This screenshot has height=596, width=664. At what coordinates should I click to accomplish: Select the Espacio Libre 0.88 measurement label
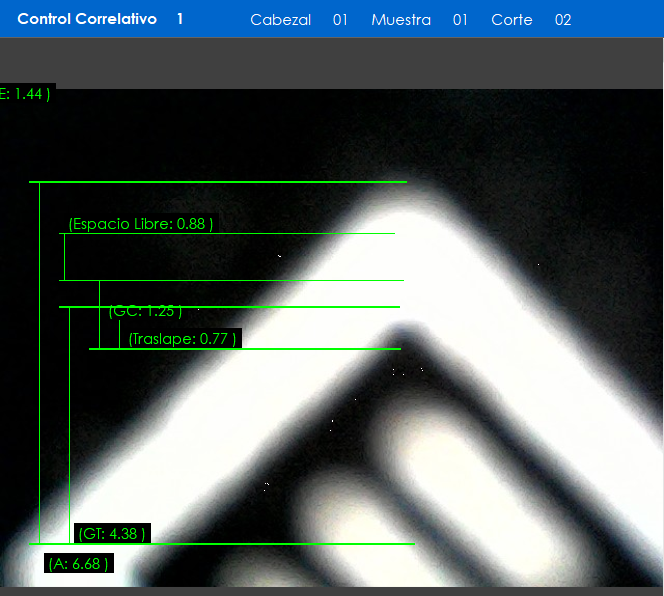pyautogui.click(x=140, y=224)
